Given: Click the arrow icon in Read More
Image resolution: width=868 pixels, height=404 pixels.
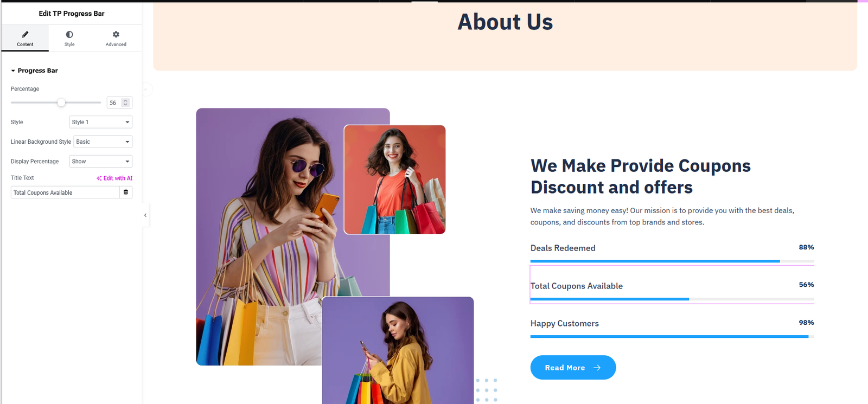Looking at the screenshot, I should pyautogui.click(x=597, y=368).
